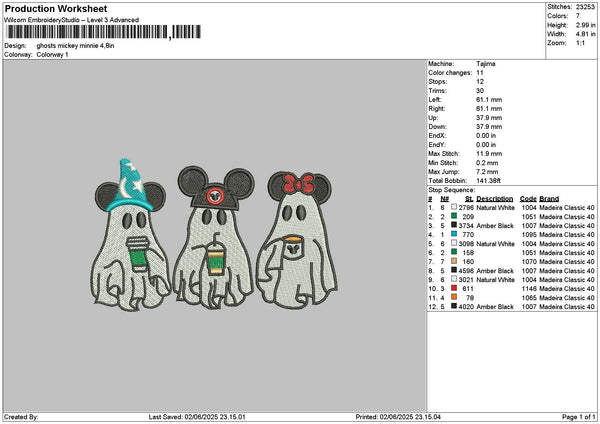
Task: Select the orange swatch in stop 11
Action: tap(455, 296)
